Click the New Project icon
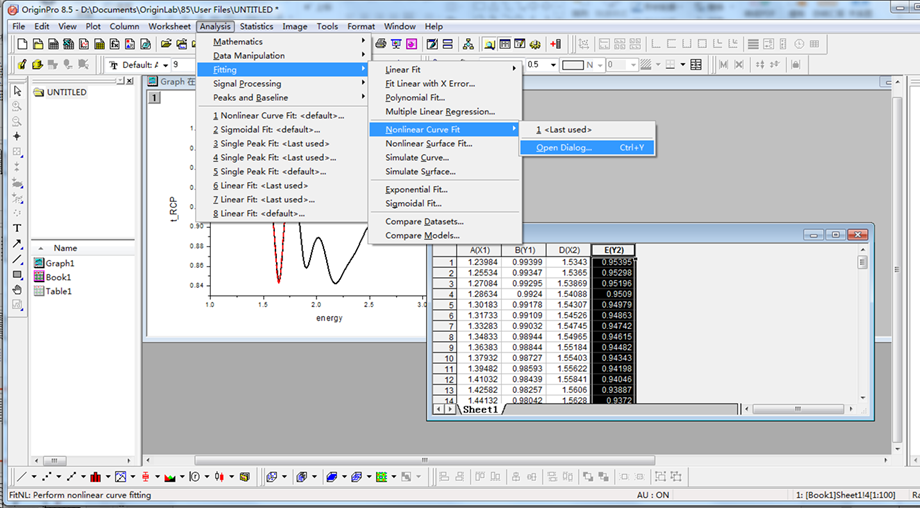Viewport: 920px width, 508px height. coord(22,44)
